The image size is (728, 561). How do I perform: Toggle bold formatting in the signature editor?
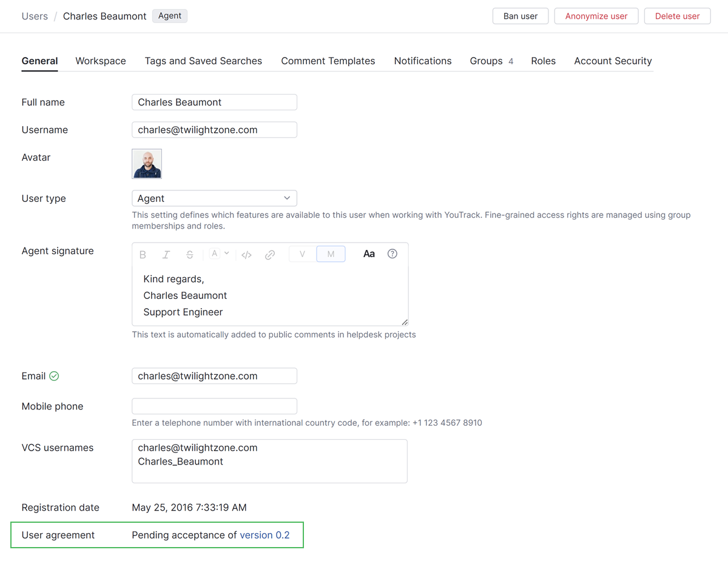[x=143, y=254]
